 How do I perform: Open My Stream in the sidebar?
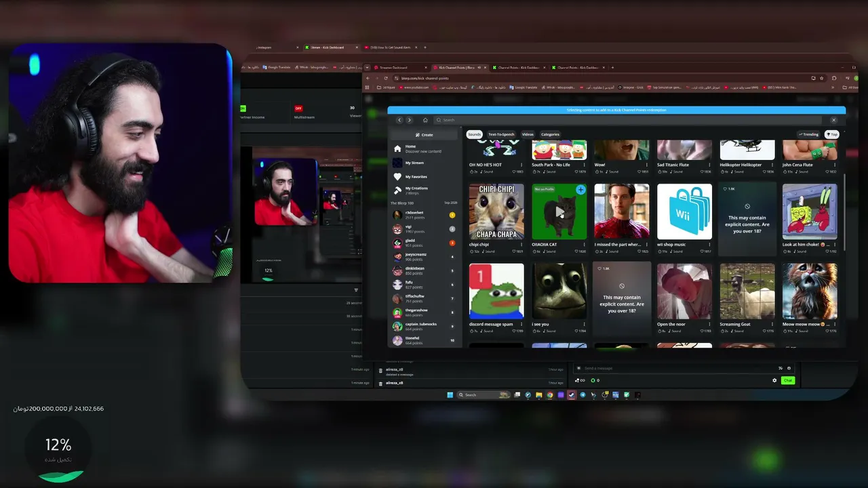point(425,163)
